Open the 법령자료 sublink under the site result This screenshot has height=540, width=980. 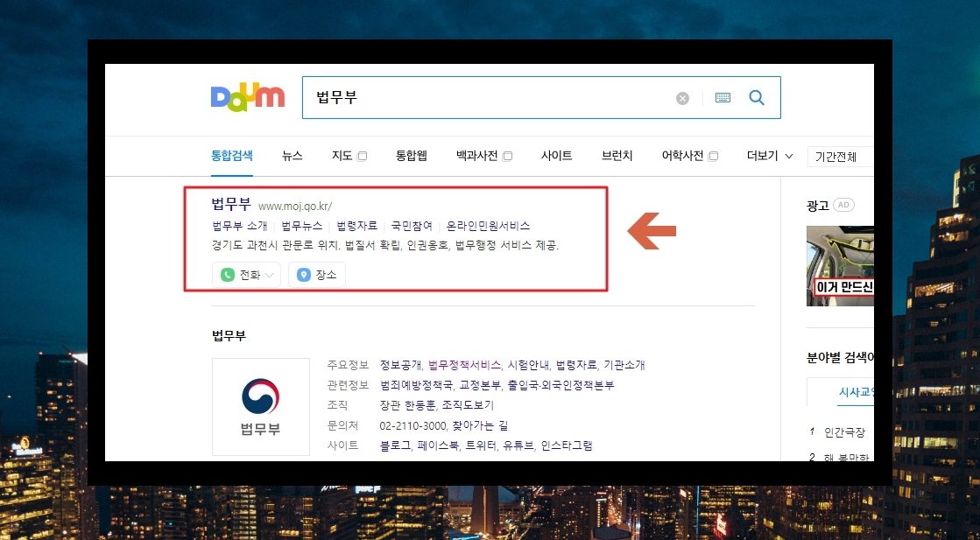pyautogui.click(x=356, y=226)
